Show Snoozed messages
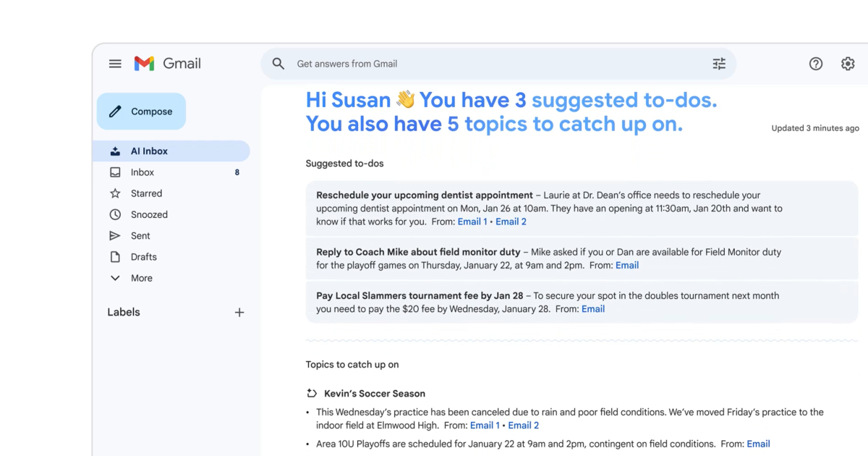 149,214
